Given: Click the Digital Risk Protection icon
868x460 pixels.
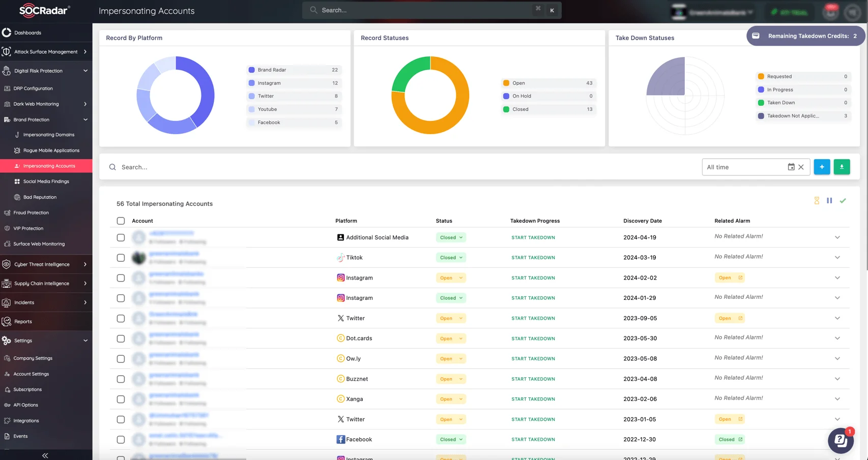Looking at the screenshot, I should point(7,71).
